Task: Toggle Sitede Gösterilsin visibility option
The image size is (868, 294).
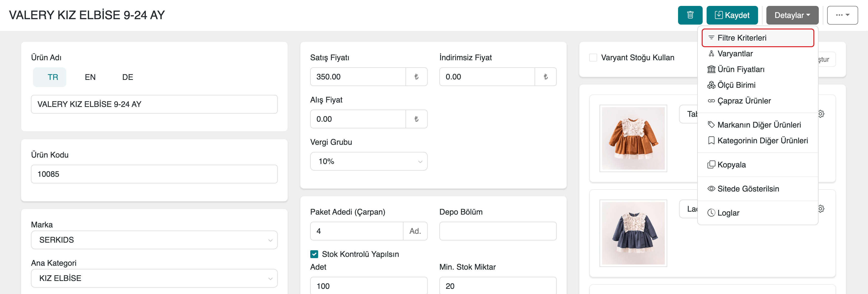Action: (x=748, y=189)
